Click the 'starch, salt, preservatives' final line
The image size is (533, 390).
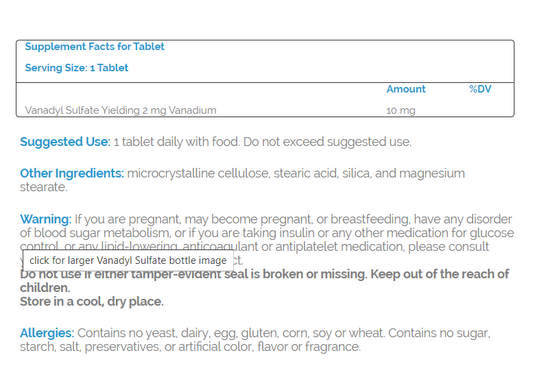(190, 347)
